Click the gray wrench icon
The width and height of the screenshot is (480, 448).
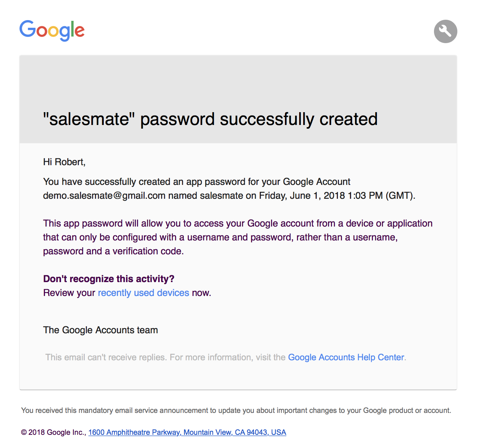[x=445, y=31]
